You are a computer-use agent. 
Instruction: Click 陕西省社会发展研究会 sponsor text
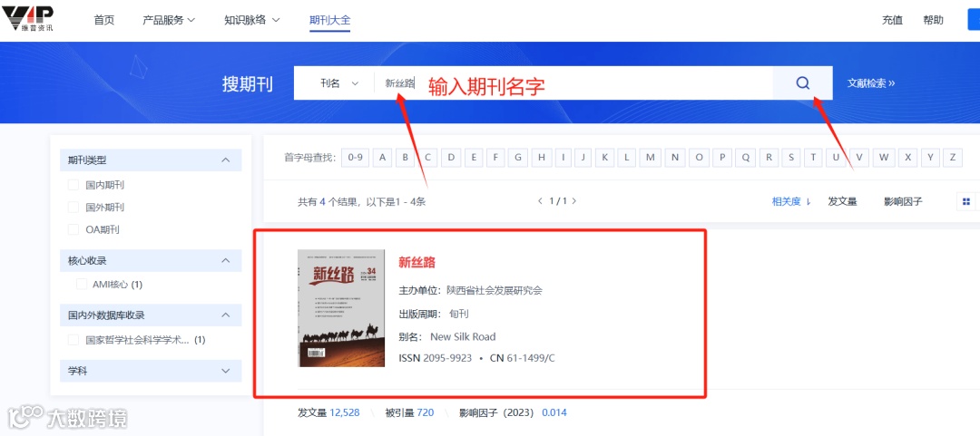pos(495,290)
